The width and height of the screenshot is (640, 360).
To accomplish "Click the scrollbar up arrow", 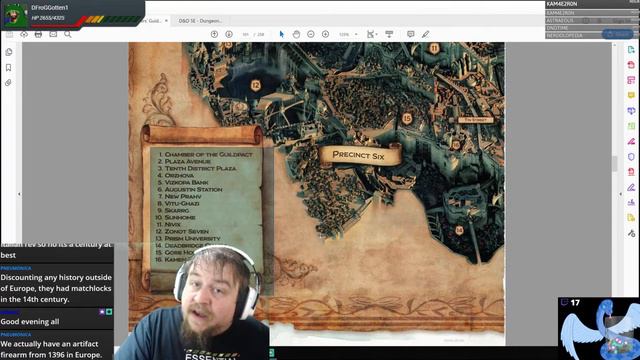I will coord(615,45).
